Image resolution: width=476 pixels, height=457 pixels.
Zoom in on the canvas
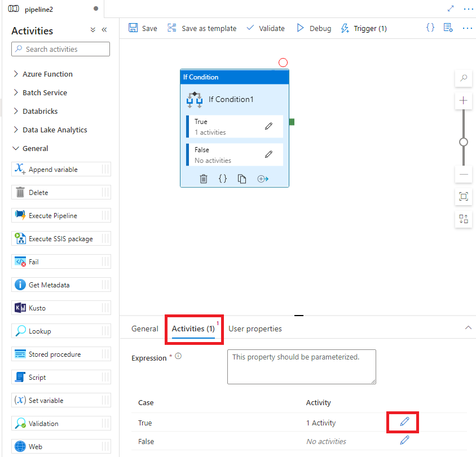coord(463,100)
